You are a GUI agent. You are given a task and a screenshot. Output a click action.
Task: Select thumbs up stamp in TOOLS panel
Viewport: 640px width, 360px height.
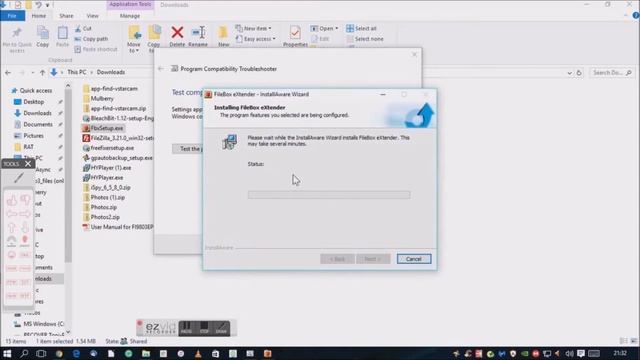click(12, 200)
